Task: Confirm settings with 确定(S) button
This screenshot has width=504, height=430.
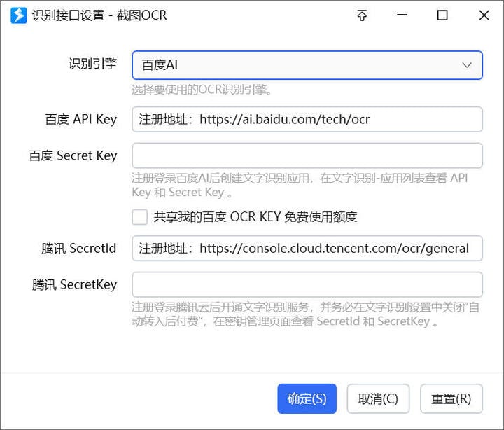Action: coord(307,398)
